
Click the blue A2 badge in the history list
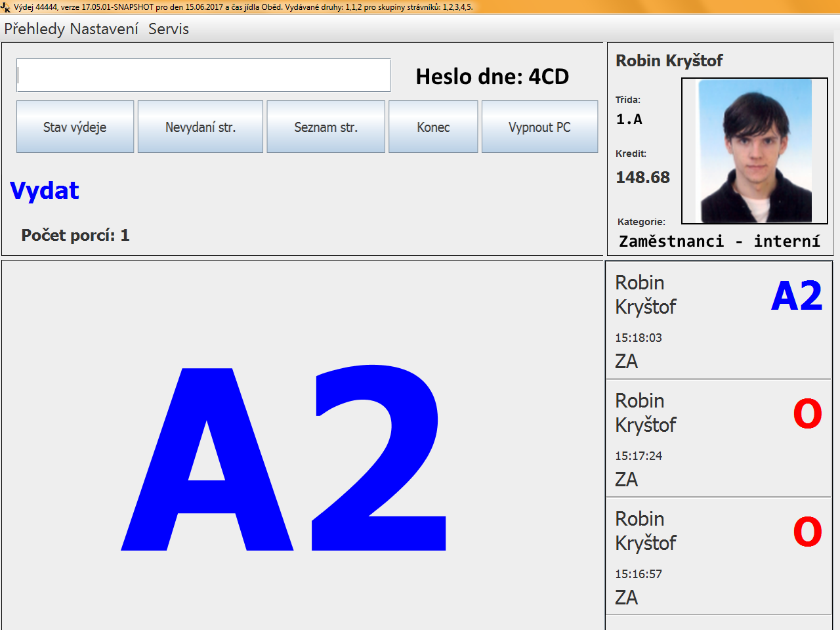click(796, 296)
